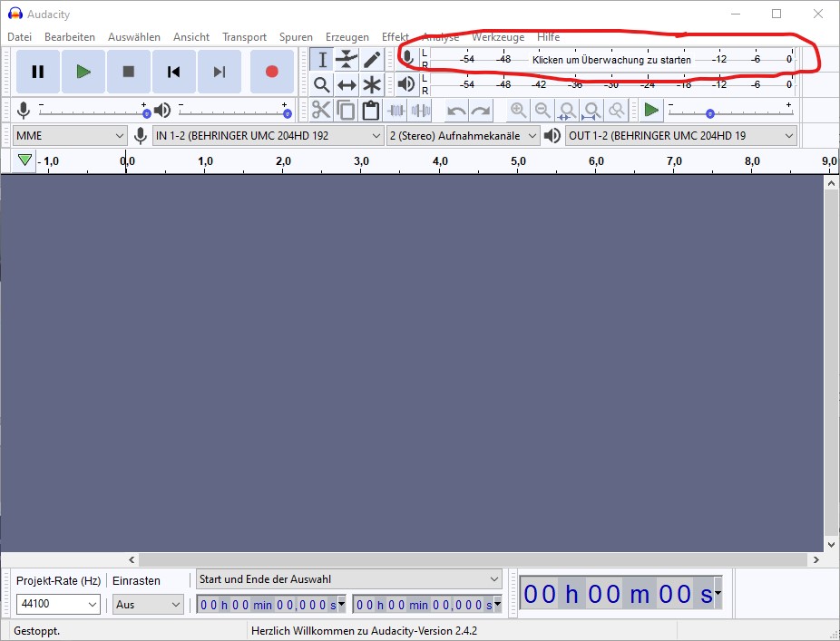The width and height of the screenshot is (840, 641).
Task: Select the Draw pencil tool
Action: pos(372,60)
